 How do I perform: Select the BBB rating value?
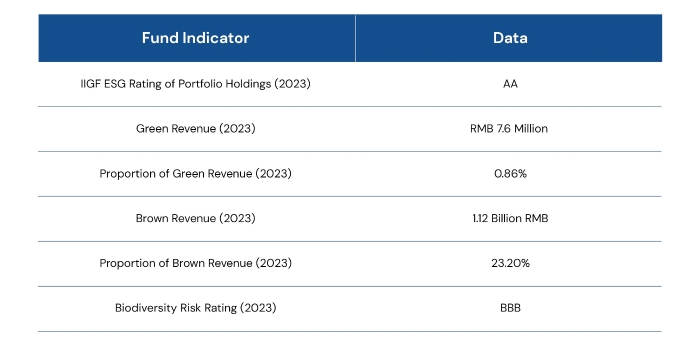[x=510, y=308]
